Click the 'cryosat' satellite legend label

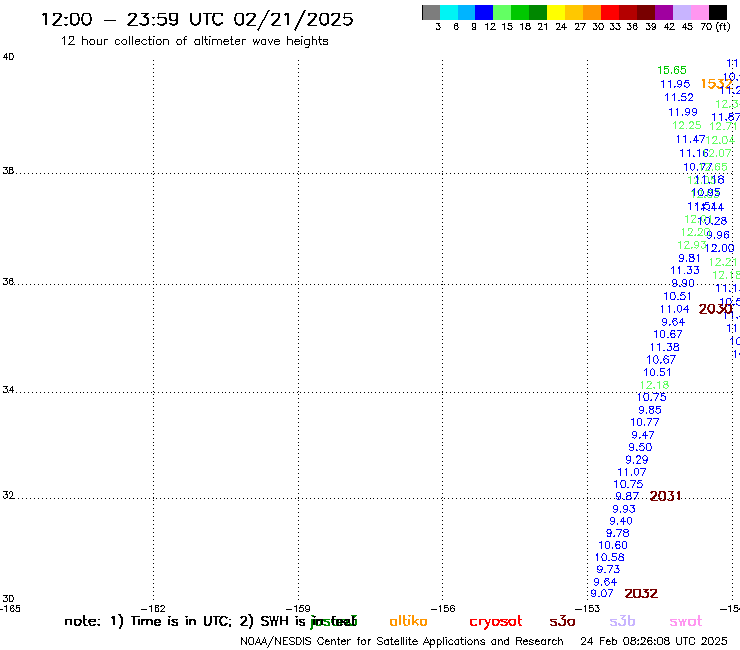click(x=496, y=621)
